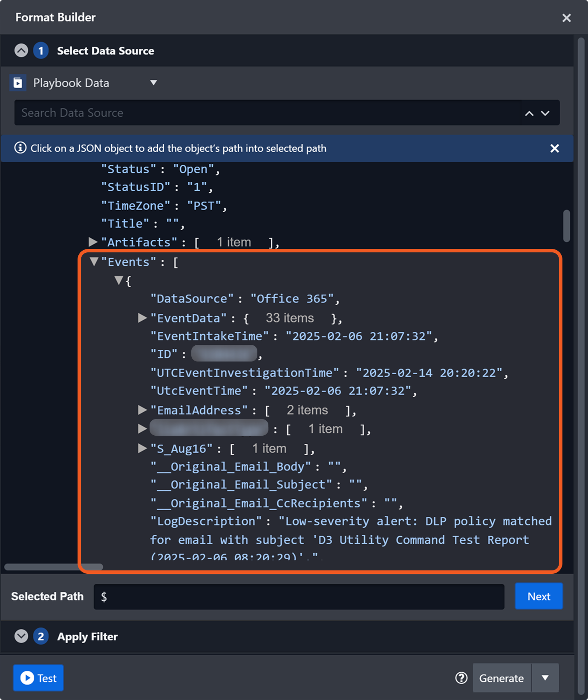Expand the EmailAddress array node
Image resolution: width=588 pixels, height=700 pixels.
point(142,410)
